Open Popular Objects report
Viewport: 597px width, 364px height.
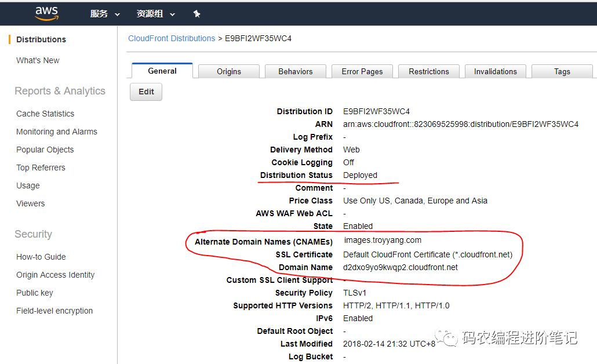(x=45, y=150)
